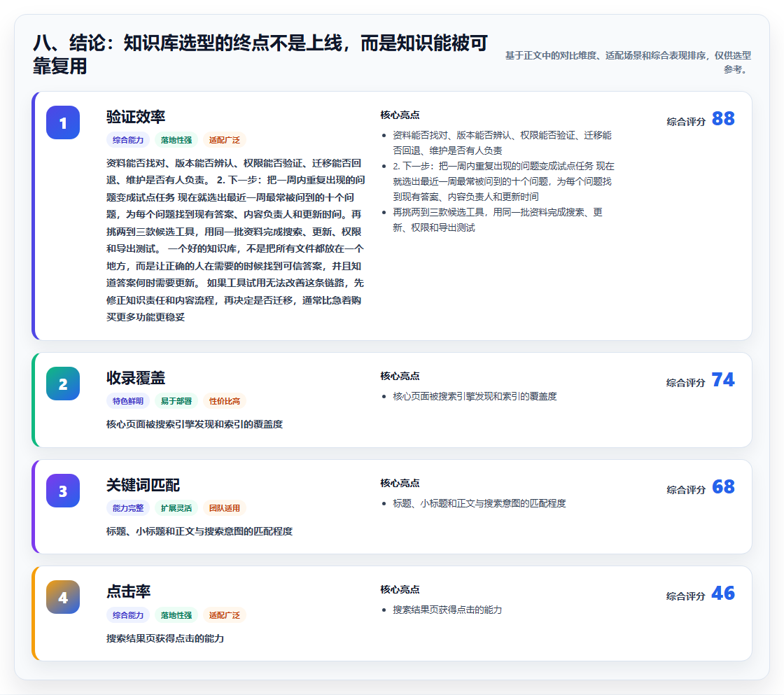This screenshot has height=695, width=784.
Task: Click the 团队适用 tag
Action: pyautogui.click(x=225, y=508)
